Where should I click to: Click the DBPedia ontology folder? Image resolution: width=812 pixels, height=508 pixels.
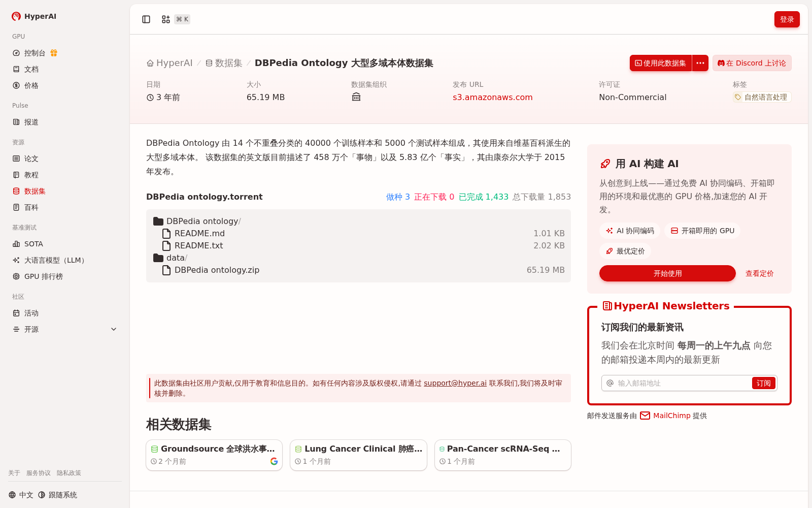click(197, 221)
